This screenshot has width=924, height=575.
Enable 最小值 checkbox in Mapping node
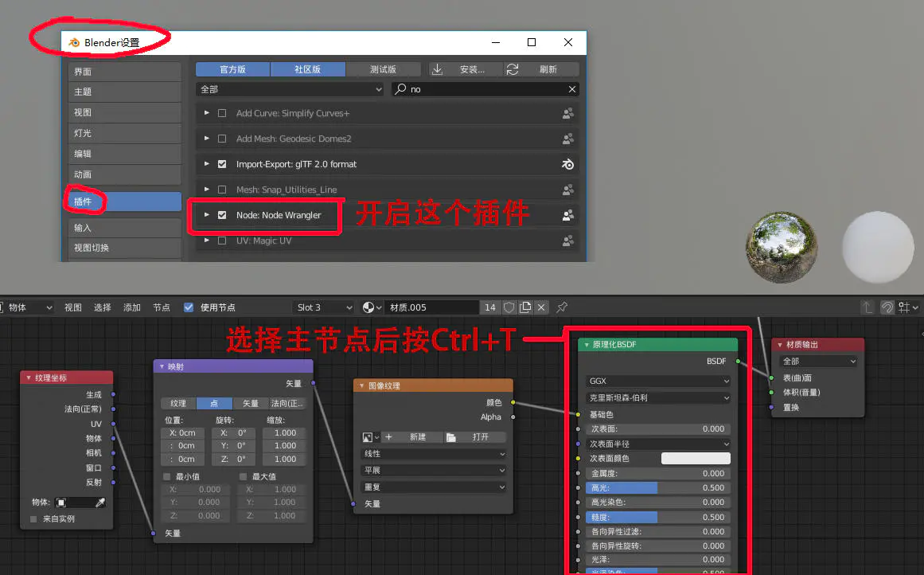pos(167,476)
